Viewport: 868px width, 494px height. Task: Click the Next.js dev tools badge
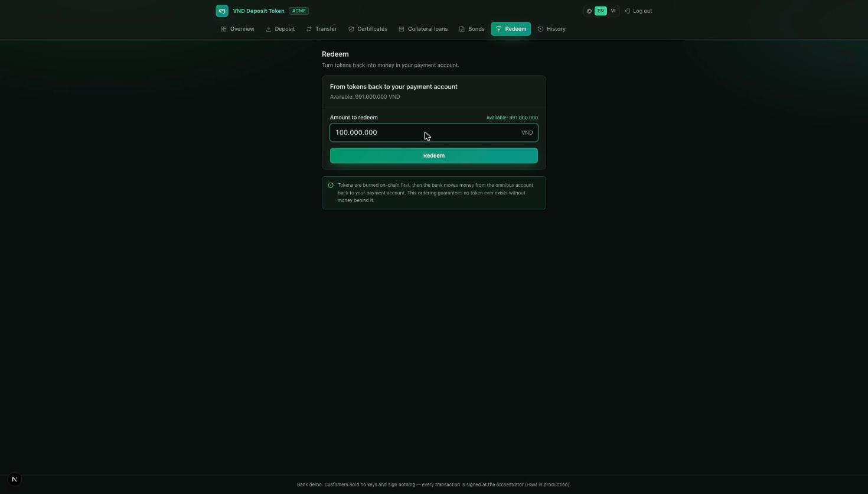point(15,479)
